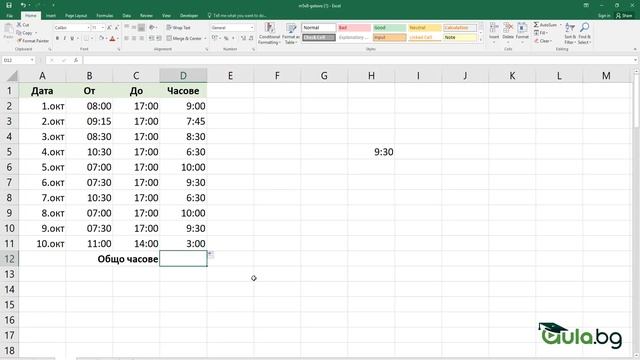
Task: Apply the Neutral cell style
Action: click(x=424, y=28)
